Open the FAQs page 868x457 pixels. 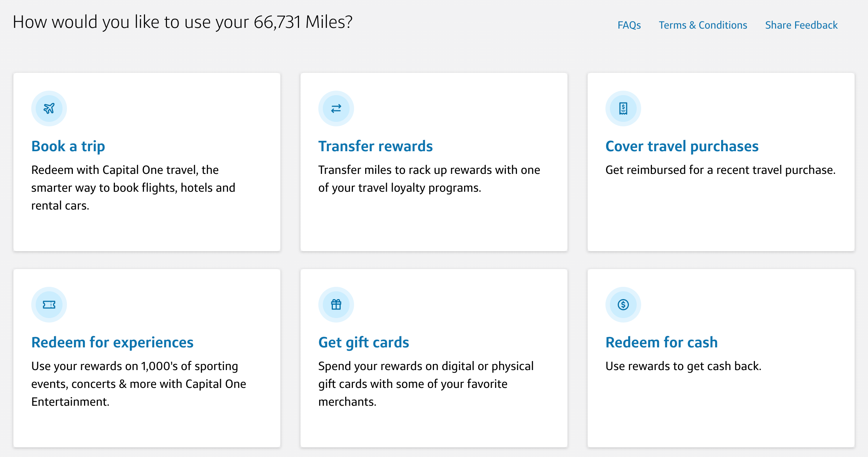coord(629,25)
